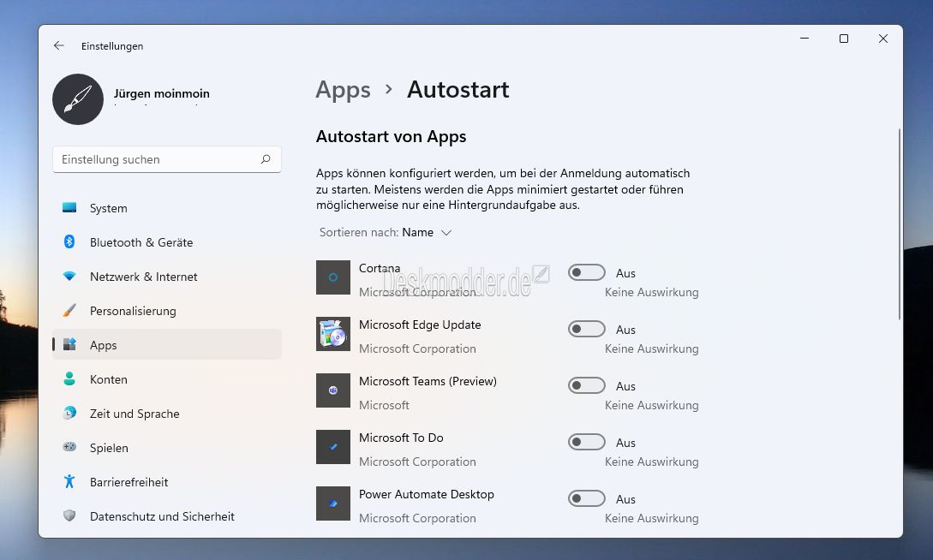Screen dimensions: 933x560
Task: Select Netzwerk & Internet
Action: pos(166,277)
